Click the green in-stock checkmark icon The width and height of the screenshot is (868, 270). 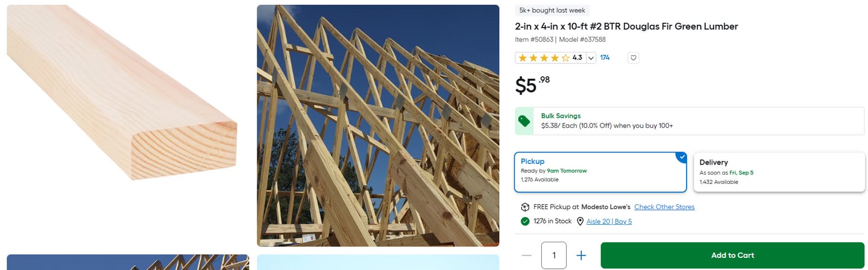point(525,221)
